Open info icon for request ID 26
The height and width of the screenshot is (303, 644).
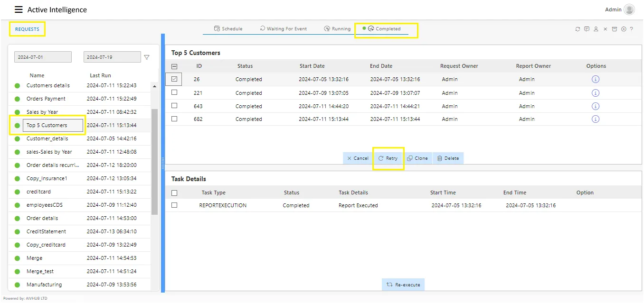pos(596,79)
